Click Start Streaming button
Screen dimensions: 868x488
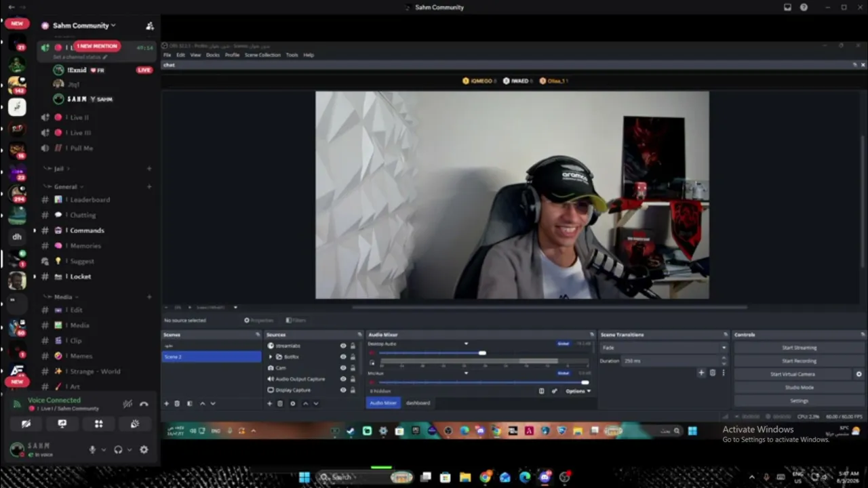(x=799, y=348)
